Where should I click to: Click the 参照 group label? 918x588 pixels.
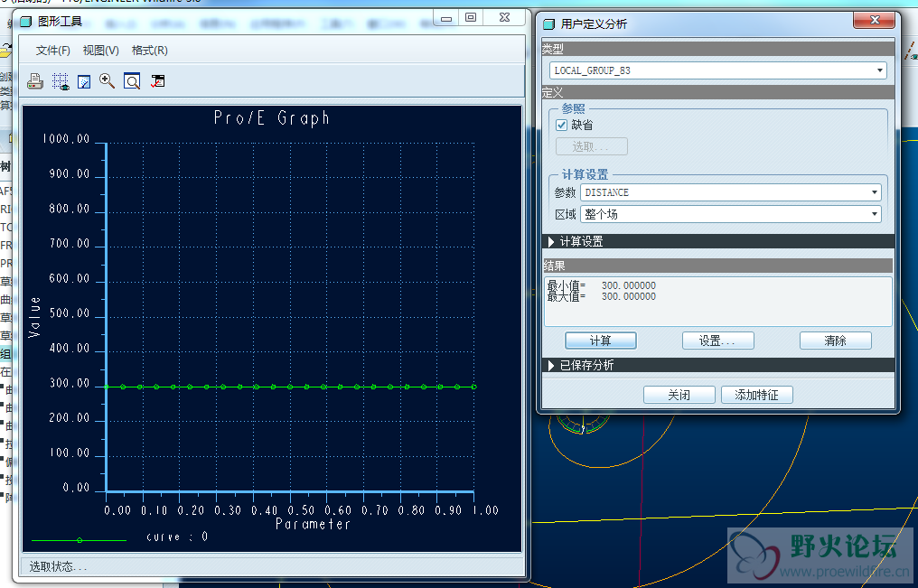coord(573,108)
